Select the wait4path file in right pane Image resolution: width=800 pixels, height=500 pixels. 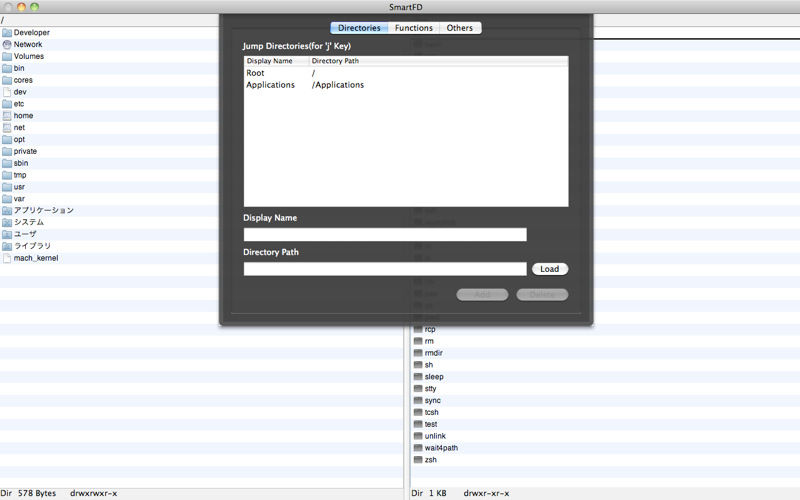[x=441, y=448]
